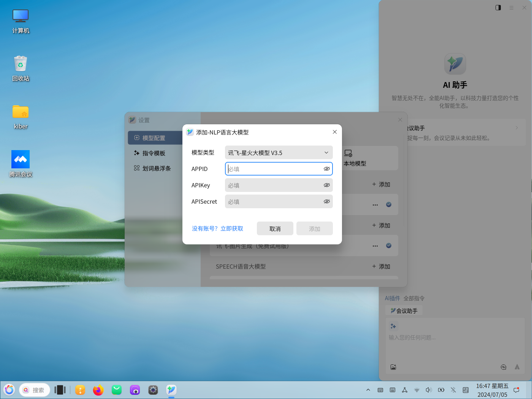Click the Bluetooth tray icon

(453, 390)
